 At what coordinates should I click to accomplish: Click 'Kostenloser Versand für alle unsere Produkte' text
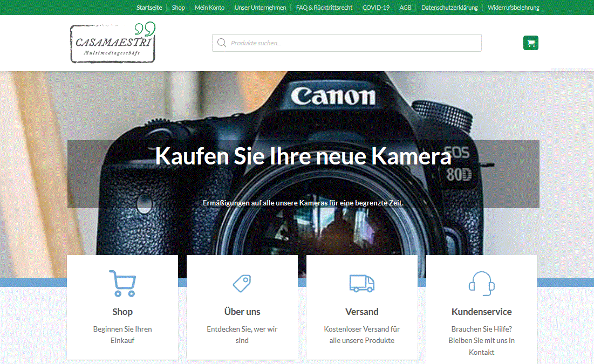tap(362, 335)
